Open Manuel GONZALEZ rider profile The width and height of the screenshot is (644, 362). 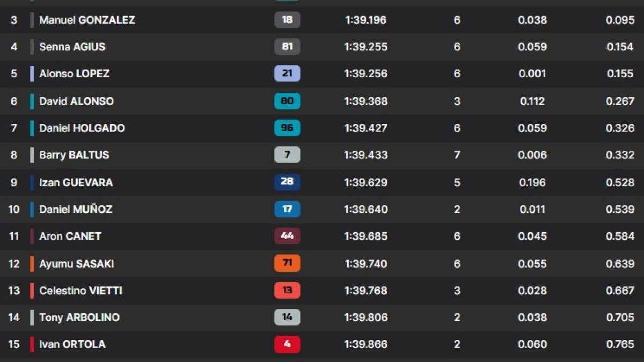87,20
